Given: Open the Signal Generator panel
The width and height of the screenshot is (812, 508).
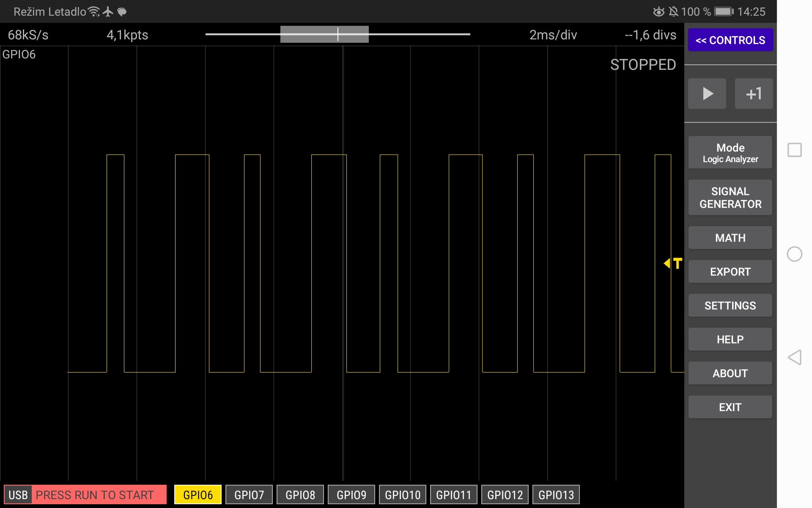Looking at the screenshot, I should [730, 197].
